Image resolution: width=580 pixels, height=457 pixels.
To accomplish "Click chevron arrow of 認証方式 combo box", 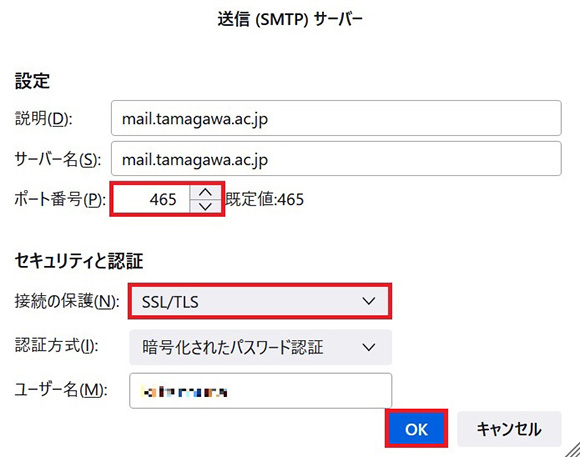I will click(369, 347).
